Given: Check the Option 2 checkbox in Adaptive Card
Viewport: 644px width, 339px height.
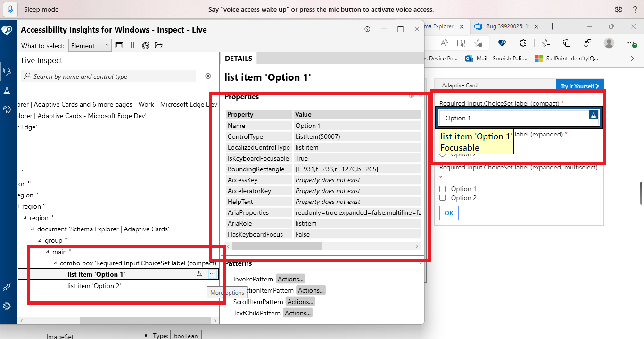Looking at the screenshot, I should [442, 197].
